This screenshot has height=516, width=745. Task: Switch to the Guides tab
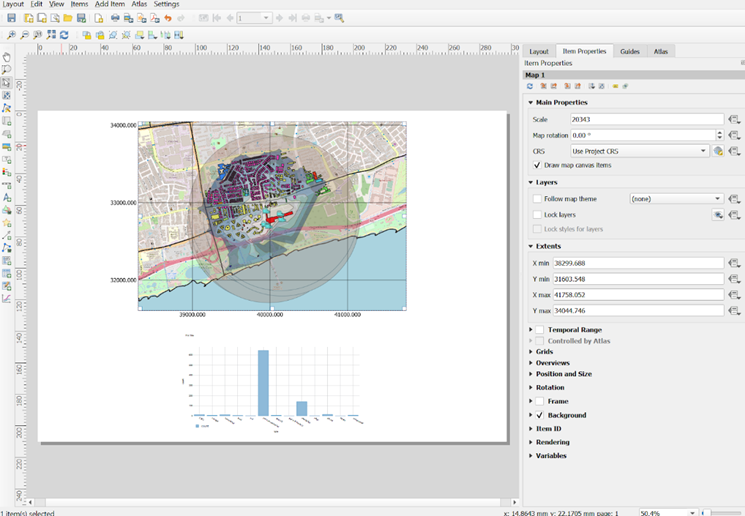point(629,51)
